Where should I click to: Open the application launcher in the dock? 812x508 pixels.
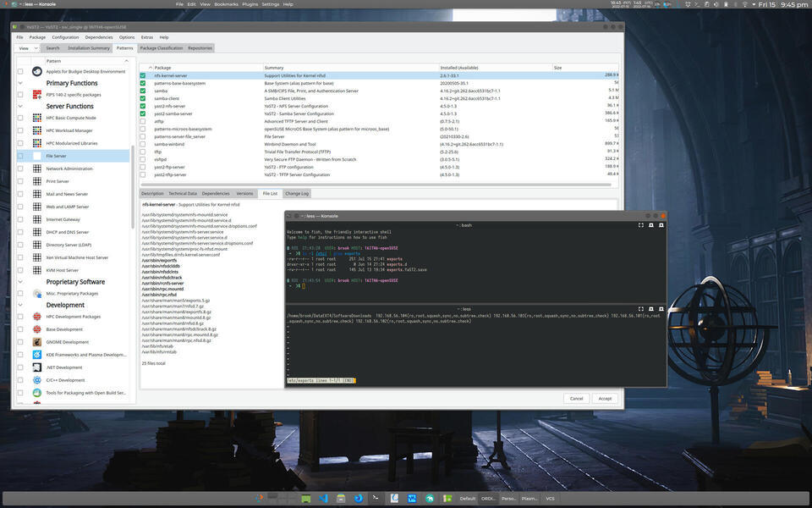(x=259, y=498)
